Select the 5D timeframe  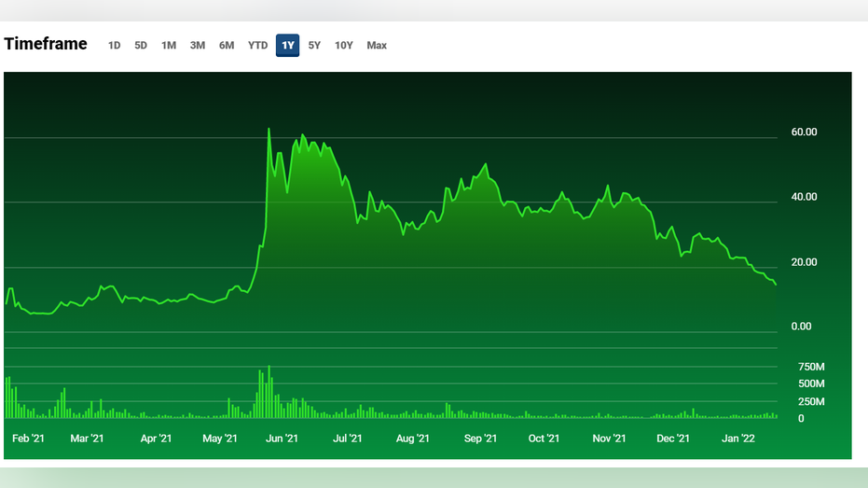click(141, 46)
